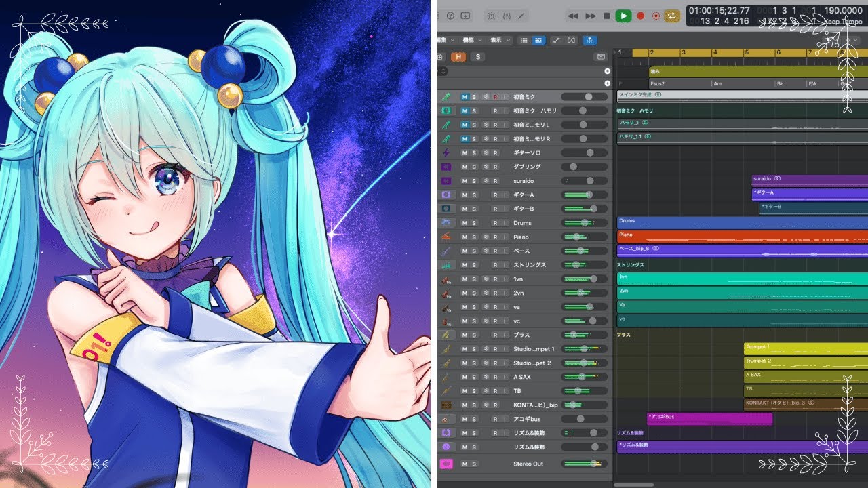Toggle Cycle mode in the transport
The image size is (868, 488).
coord(672,16)
